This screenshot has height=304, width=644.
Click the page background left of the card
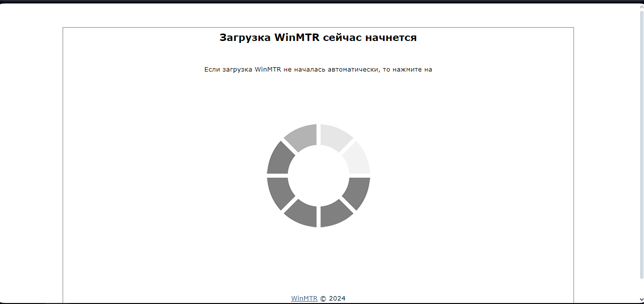coord(30,148)
